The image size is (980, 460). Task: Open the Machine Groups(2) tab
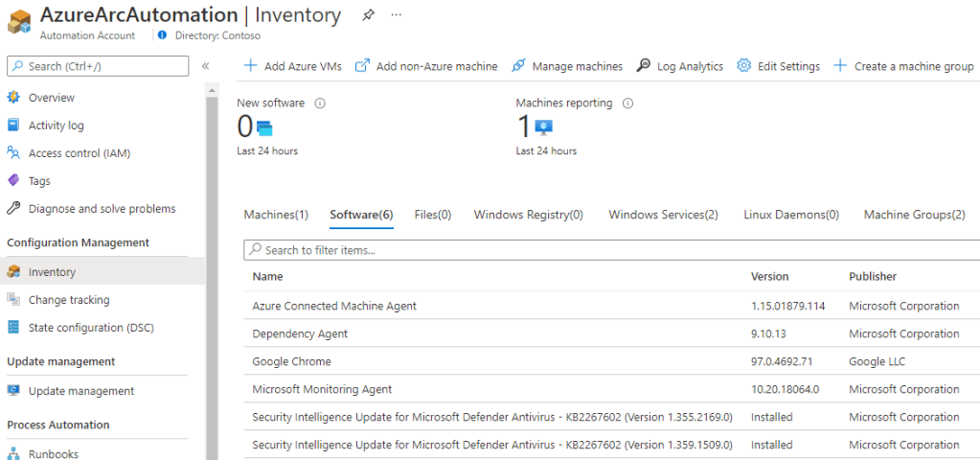(914, 215)
